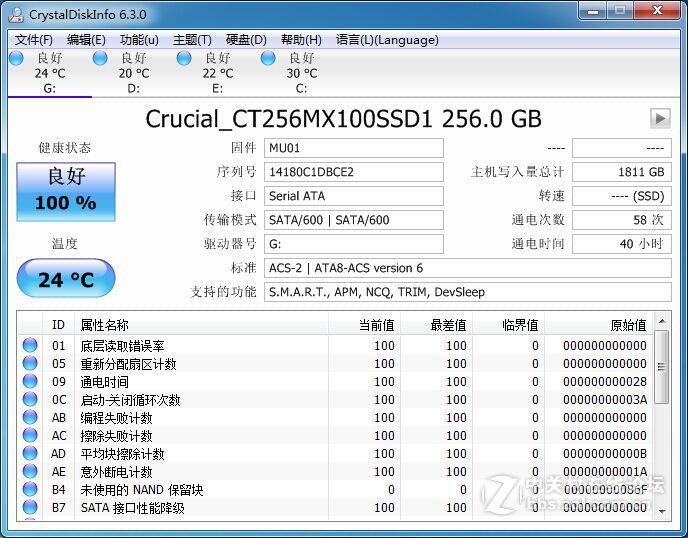This screenshot has width=688, height=538.
Task: Select the 擦除失败计数 attribute name
Action: (116, 436)
